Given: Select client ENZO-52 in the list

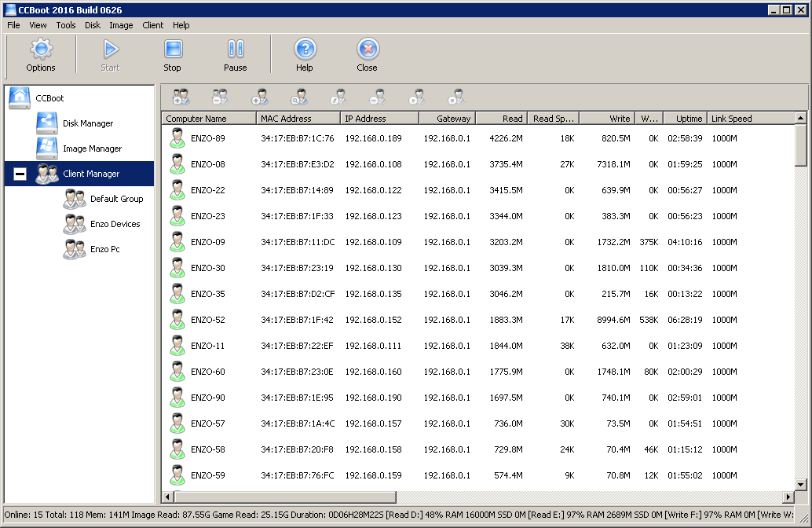Looking at the screenshot, I should point(209,320).
